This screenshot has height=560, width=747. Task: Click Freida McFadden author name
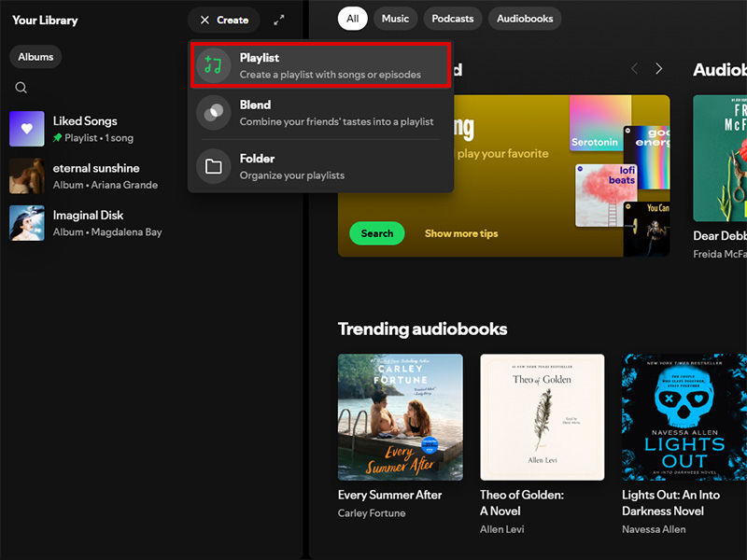[720, 254]
